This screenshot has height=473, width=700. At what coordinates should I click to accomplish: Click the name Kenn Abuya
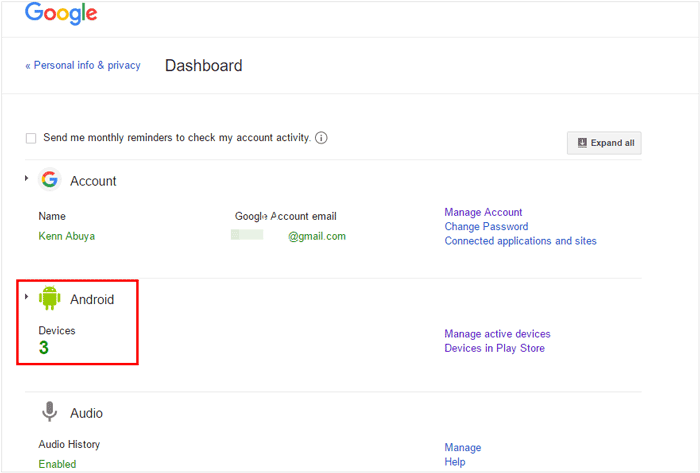(67, 236)
